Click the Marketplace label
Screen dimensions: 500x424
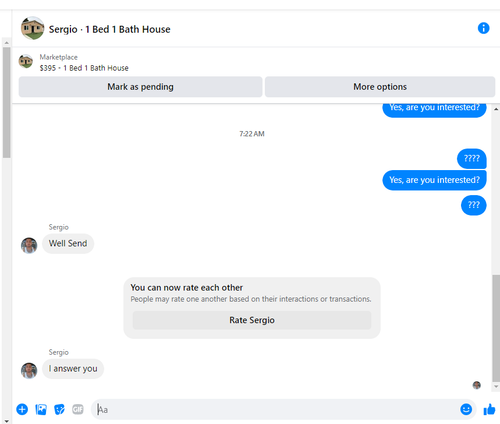coord(59,57)
